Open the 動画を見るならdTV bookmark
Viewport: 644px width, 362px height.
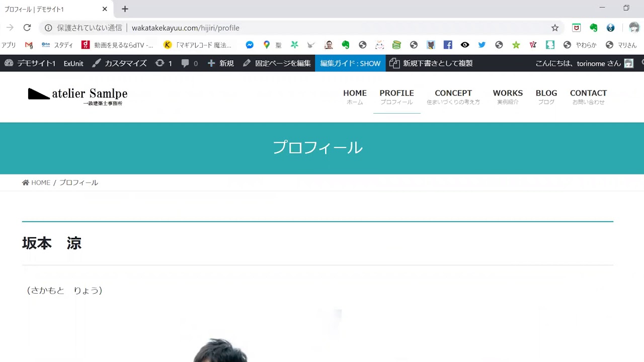[x=117, y=45]
